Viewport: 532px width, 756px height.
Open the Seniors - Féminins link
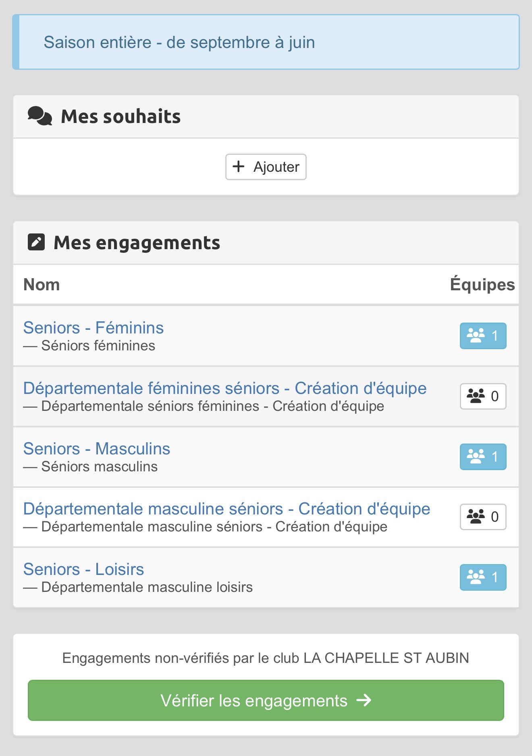click(x=94, y=328)
